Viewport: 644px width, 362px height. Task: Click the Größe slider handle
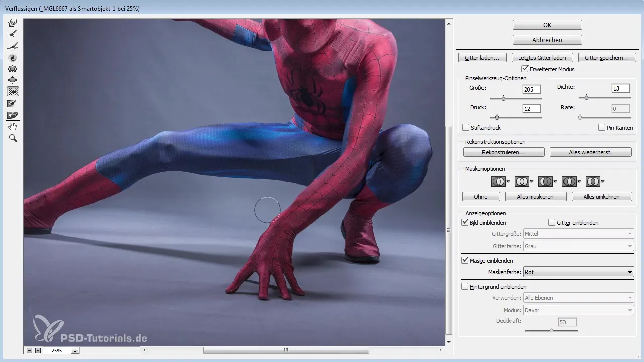click(x=503, y=98)
